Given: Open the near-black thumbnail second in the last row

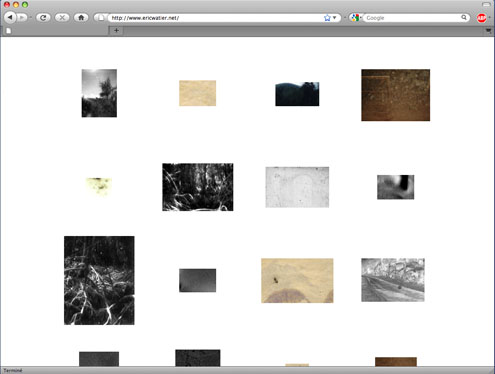Looking at the screenshot, I should [x=197, y=358].
